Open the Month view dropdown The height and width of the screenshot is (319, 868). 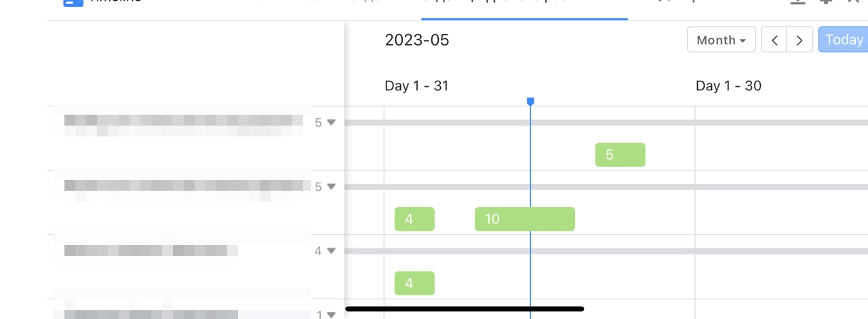(721, 40)
